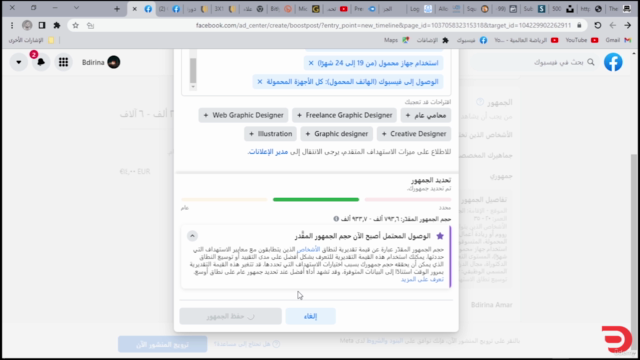This screenshot has width=640, height=360.
Task: Open the Chrome profile avatar
Action: 27,25
